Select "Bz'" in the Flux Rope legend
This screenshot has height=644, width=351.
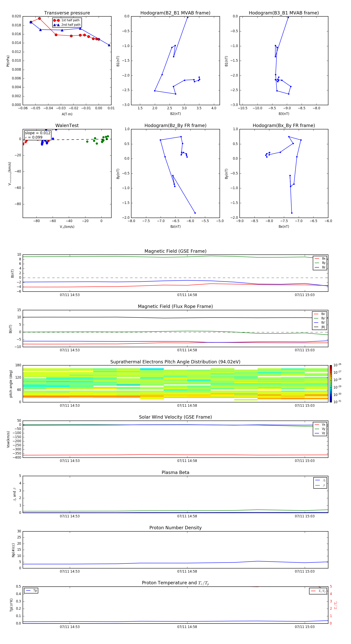pos(320,323)
